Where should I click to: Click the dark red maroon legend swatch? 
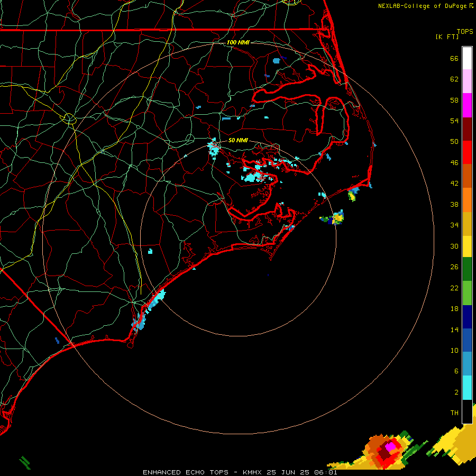(x=467, y=130)
